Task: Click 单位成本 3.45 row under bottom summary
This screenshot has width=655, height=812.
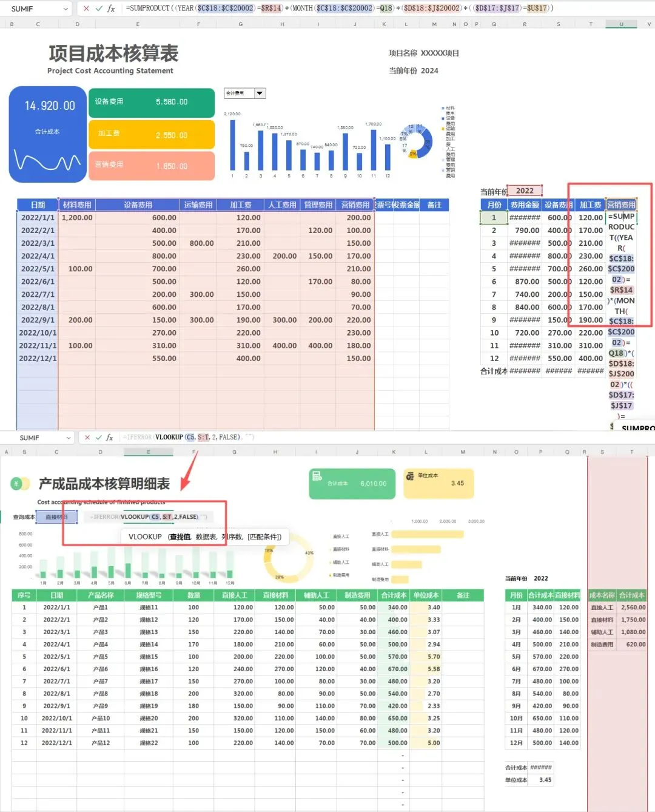Action: point(529,780)
